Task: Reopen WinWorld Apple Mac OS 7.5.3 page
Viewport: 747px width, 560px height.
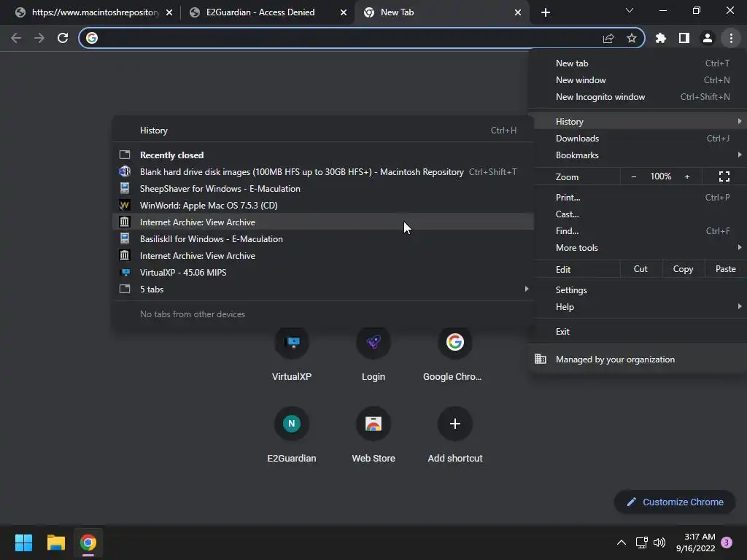Action: [323, 205]
